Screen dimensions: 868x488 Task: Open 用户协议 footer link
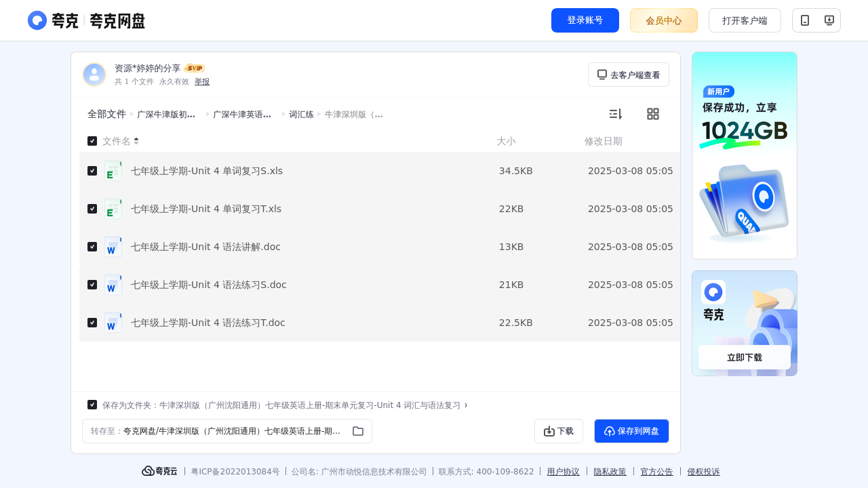click(x=564, y=472)
